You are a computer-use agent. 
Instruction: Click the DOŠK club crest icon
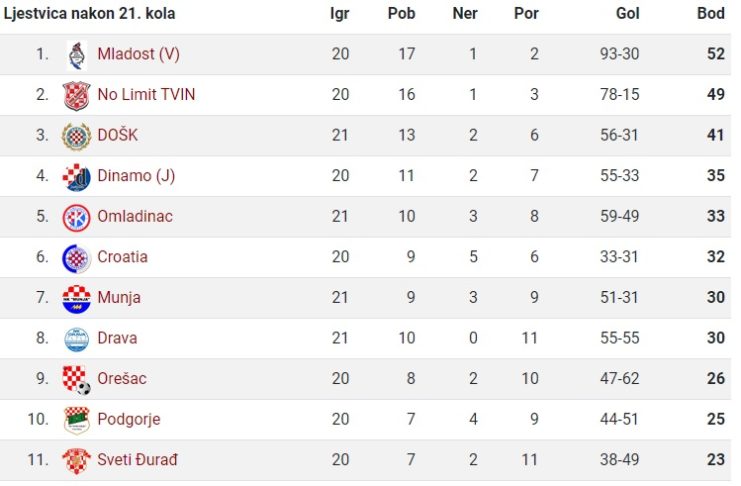77,136
